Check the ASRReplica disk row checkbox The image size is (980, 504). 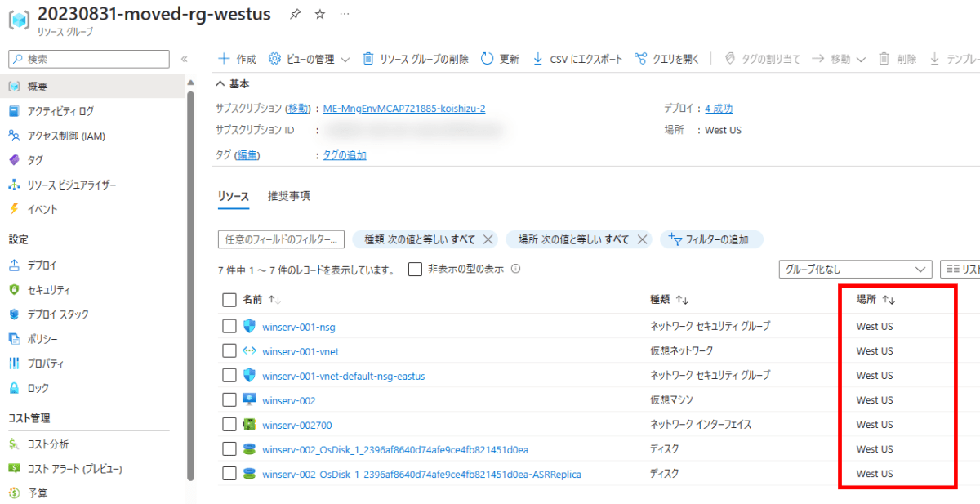point(229,474)
